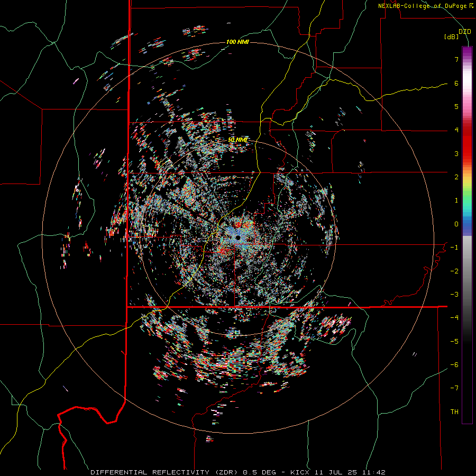Viewport: 476px width, 476px height.
Task: Click the -7 value on color scale
Action: (x=454, y=388)
